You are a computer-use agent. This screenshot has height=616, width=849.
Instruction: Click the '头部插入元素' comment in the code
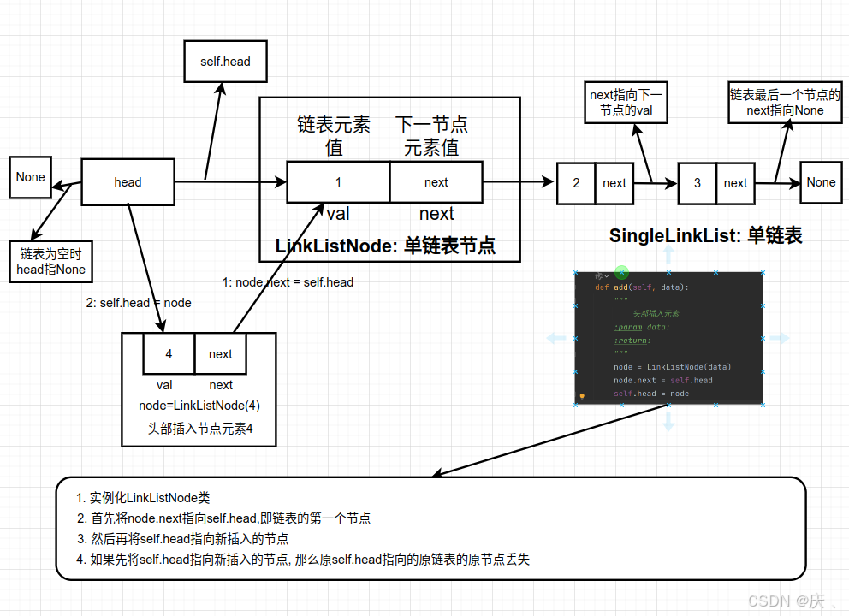656,313
